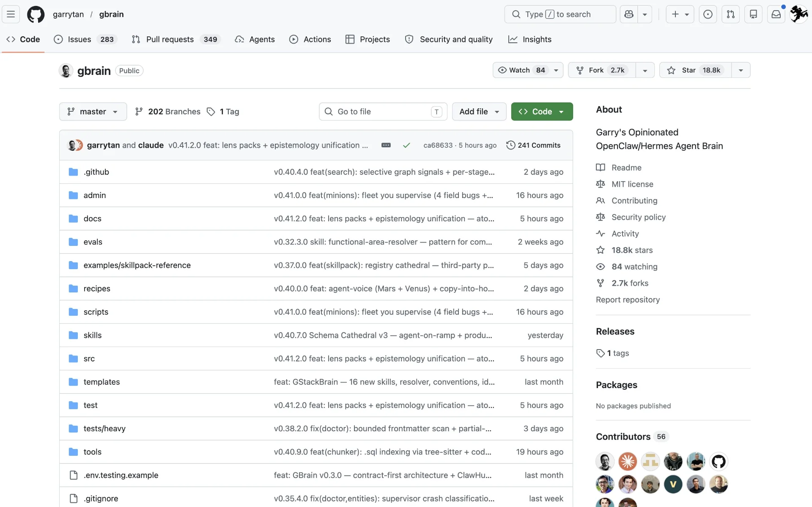Open the repositories icon in top header
This screenshot has height=507, width=812.
(x=753, y=14)
